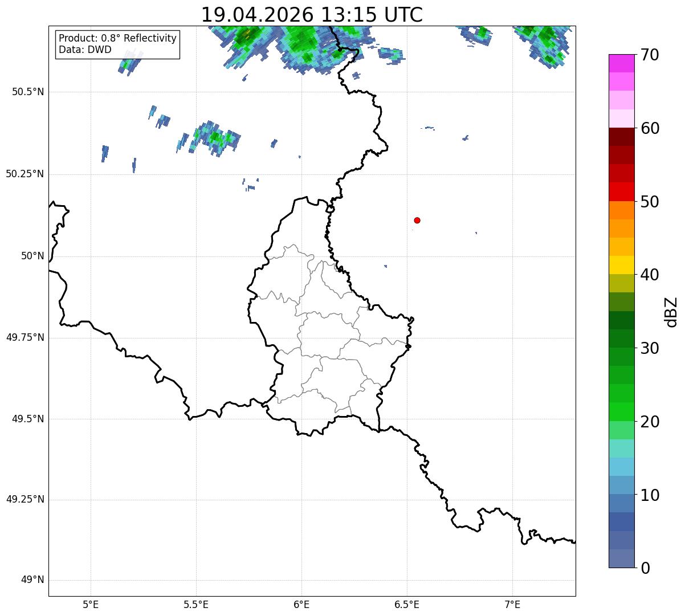This screenshot has height=616, width=685.
Task: Click the 50.25°N latitude tick label
Action: pyautogui.click(x=25, y=174)
